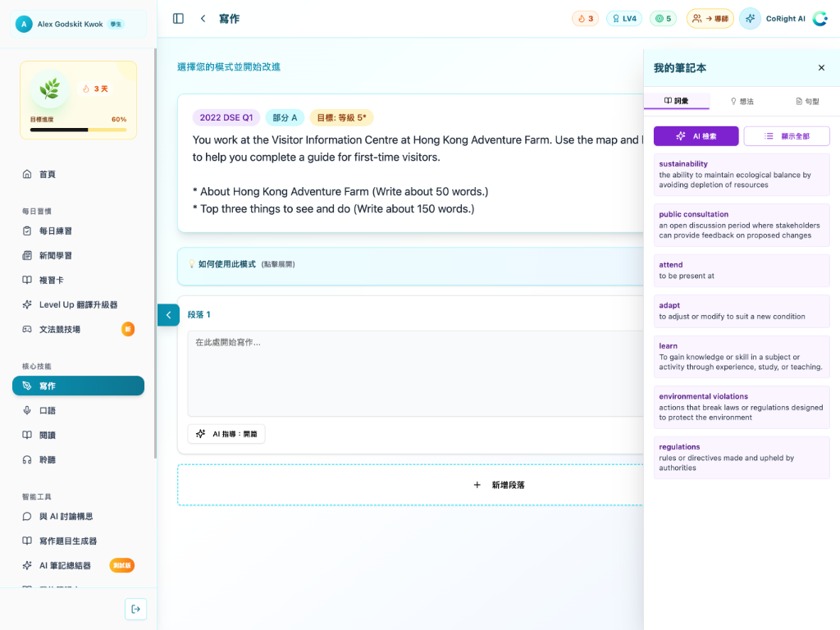This screenshot has width=840, height=630.
Task: Click the sidebar vertical scrollbar
Action: [155, 253]
